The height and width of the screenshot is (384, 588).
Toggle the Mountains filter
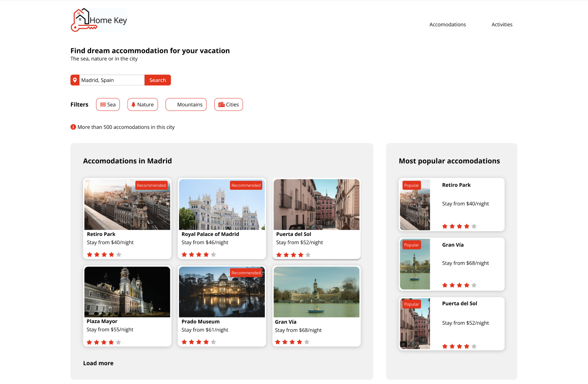point(186,104)
